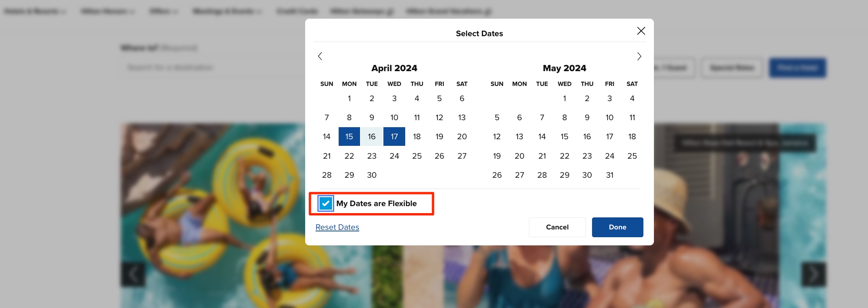Click the Reset Dates link
The height and width of the screenshot is (308, 868).
coord(337,227)
